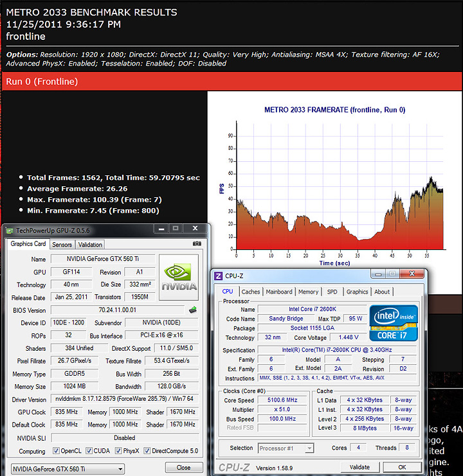Click the Run 0 (Frontline) red header
The height and width of the screenshot is (476, 463).
tap(232, 82)
